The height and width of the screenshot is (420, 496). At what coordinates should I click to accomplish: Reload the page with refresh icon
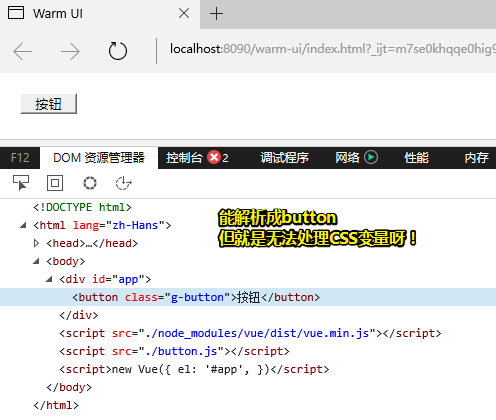click(x=118, y=51)
